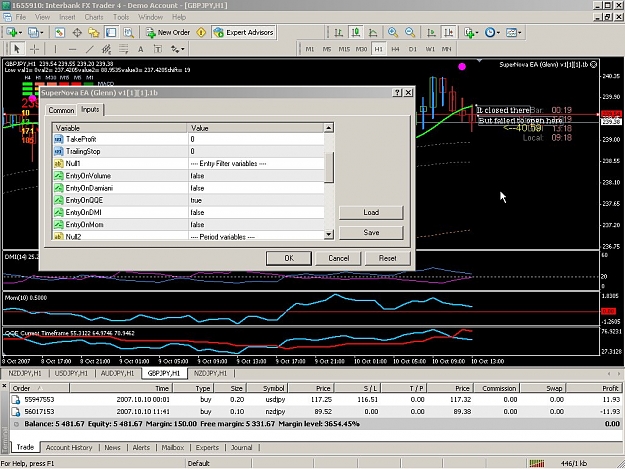Click the Indicators list icon
The image size is (625, 469).
click(x=469, y=33)
